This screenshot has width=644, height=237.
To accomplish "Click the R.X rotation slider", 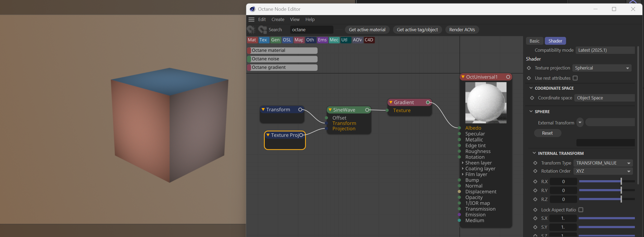I will pyautogui.click(x=607, y=182).
